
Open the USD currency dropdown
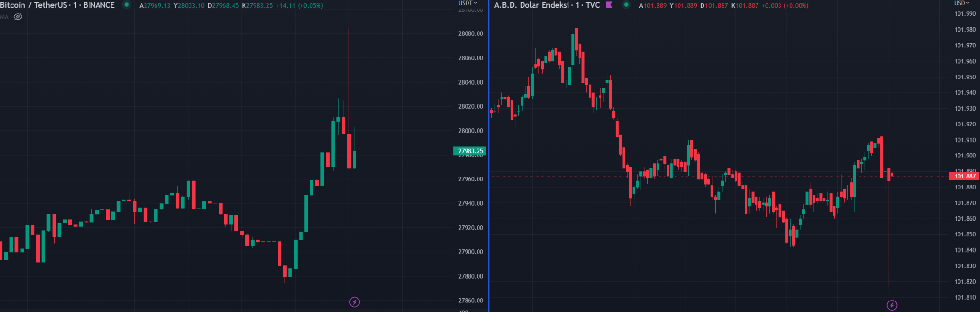[961, 3]
